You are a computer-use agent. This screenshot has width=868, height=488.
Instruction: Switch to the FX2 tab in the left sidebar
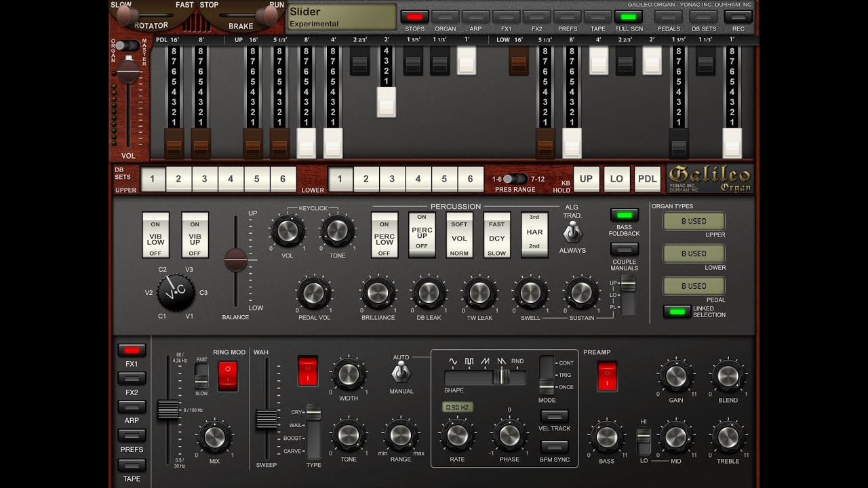pyautogui.click(x=132, y=380)
